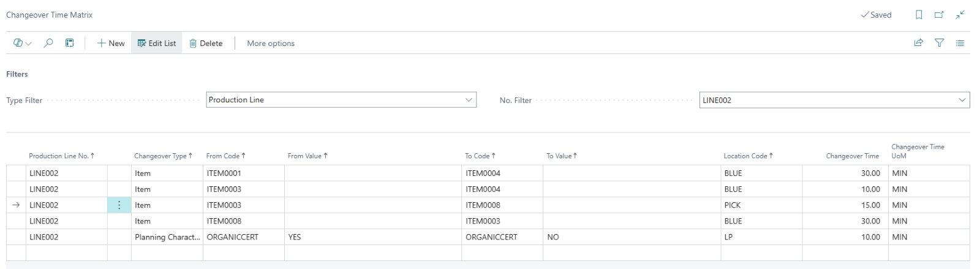Expand the No. Filter dropdown
The width and height of the screenshot is (980, 269).
point(962,100)
